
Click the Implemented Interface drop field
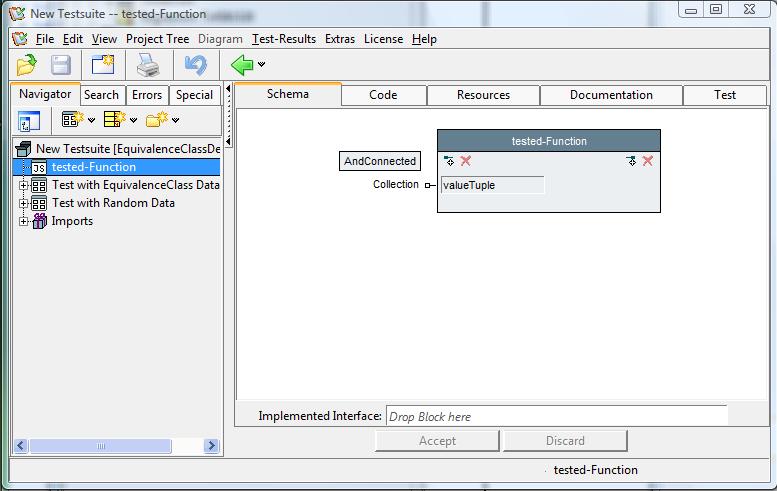coord(556,416)
